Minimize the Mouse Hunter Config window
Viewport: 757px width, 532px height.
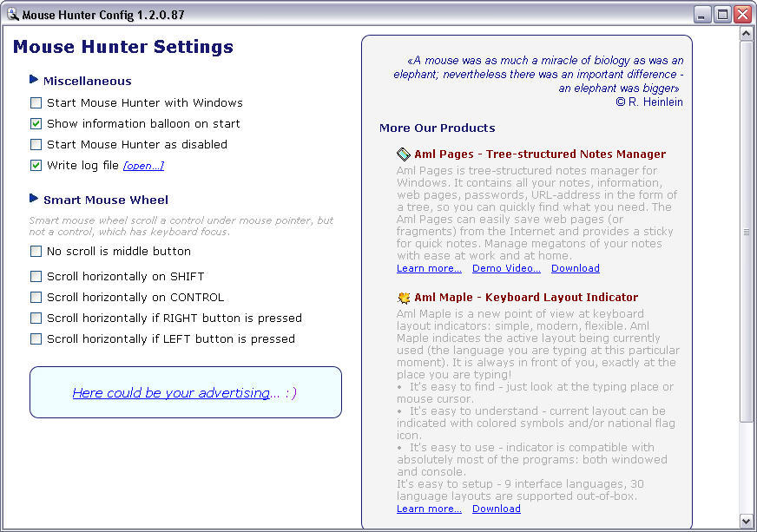pyautogui.click(x=702, y=15)
